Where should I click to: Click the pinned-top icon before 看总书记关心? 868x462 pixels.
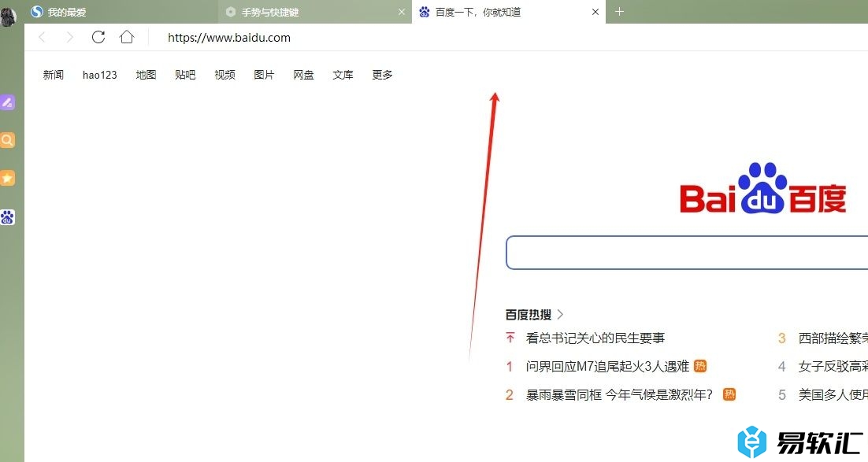tap(510, 337)
